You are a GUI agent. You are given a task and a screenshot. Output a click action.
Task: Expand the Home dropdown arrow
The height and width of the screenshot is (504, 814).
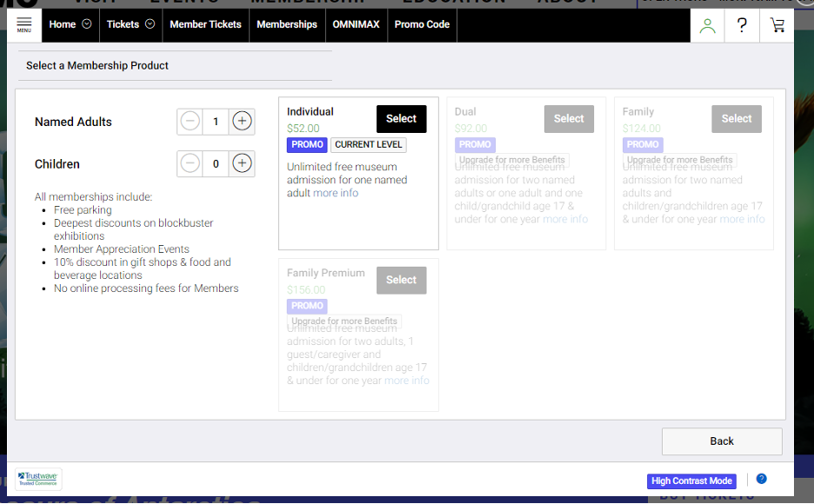tap(87, 23)
